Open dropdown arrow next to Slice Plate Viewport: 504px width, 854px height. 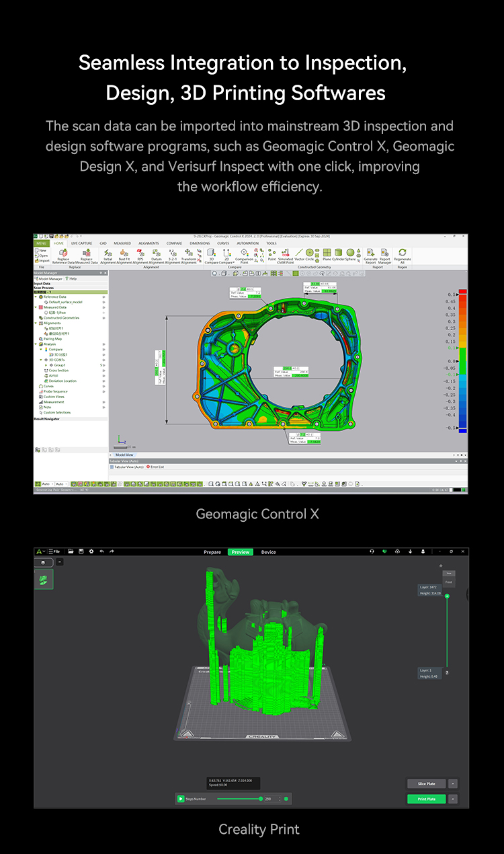point(453,783)
